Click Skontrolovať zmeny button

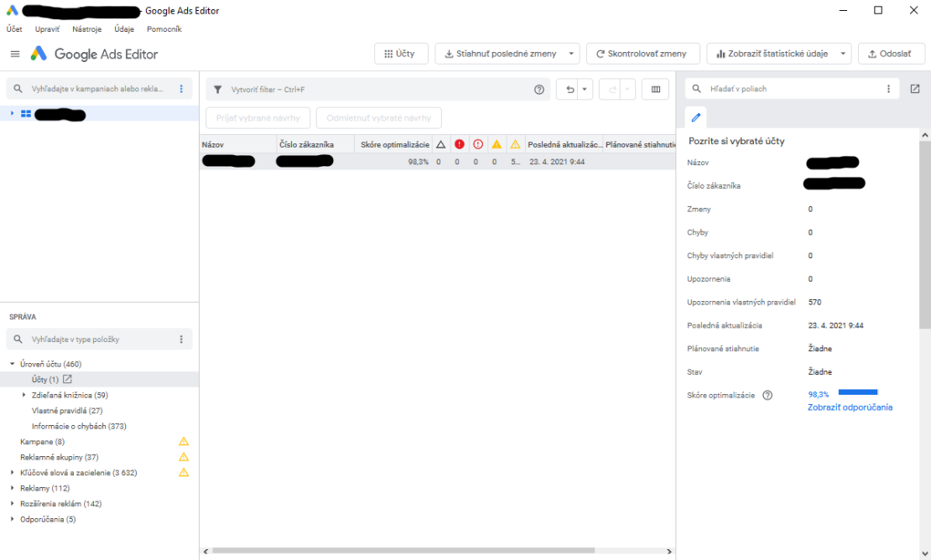click(643, 54)
